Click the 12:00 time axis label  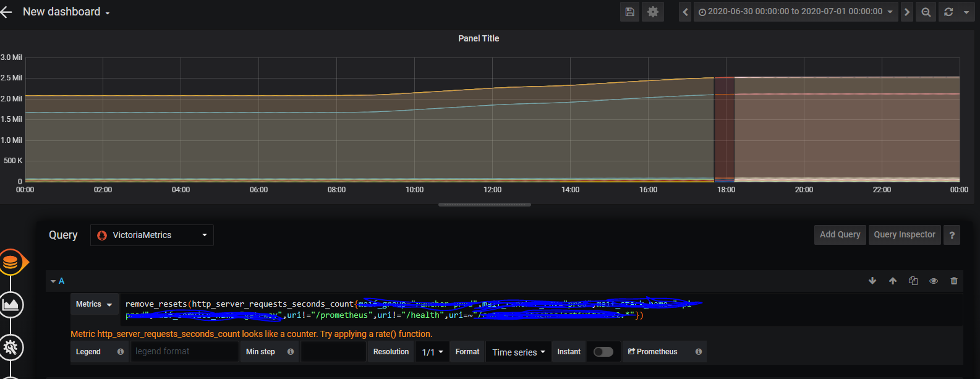click(x=492, y=190)
